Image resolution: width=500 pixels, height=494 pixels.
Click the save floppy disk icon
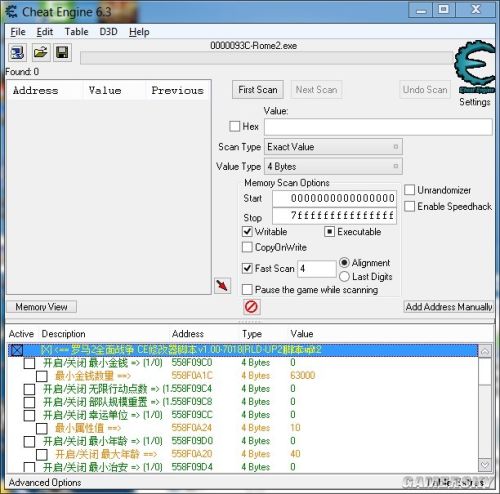pos(62,53)
